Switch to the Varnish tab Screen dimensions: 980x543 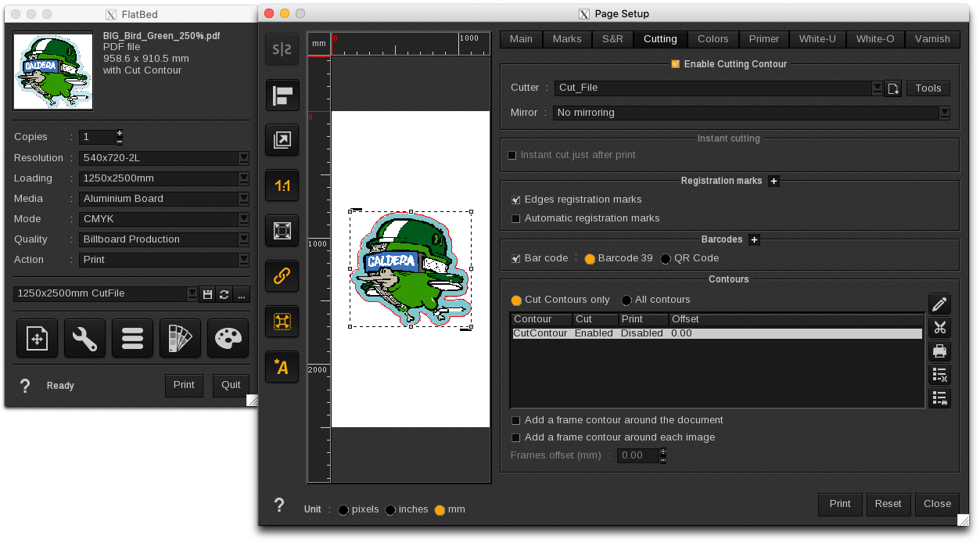[x=932, y=39]
